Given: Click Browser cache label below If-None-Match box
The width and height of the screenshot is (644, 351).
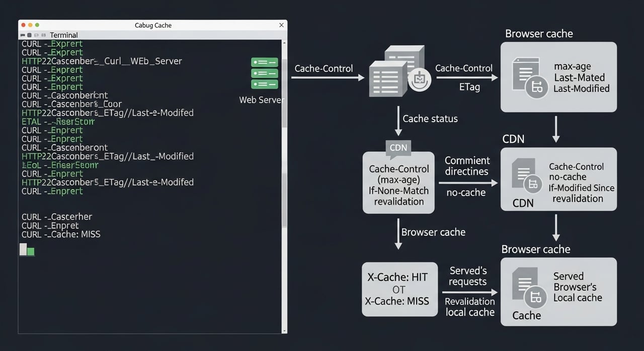Looking at the screenshot, I should coord(433,232).
